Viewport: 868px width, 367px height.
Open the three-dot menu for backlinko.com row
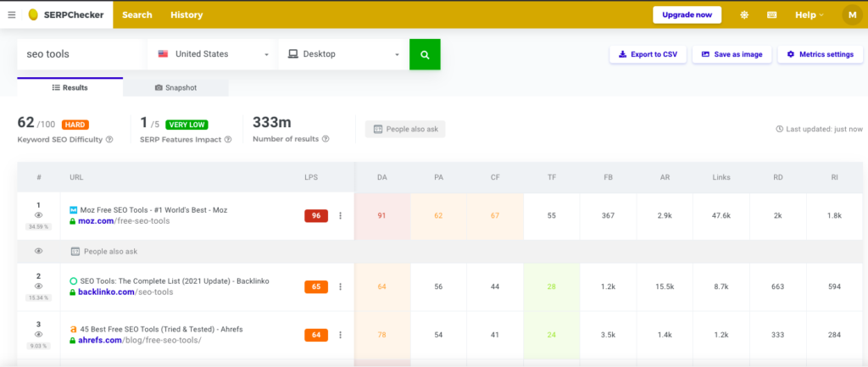pyautogui.click(x=341, y=286)
